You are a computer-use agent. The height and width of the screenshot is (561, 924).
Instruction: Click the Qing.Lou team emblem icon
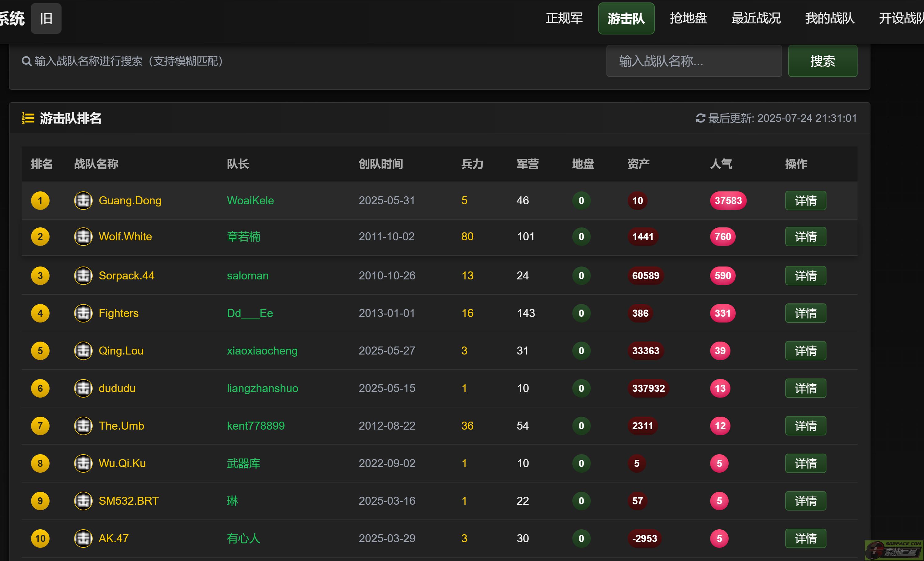[83, 351]
